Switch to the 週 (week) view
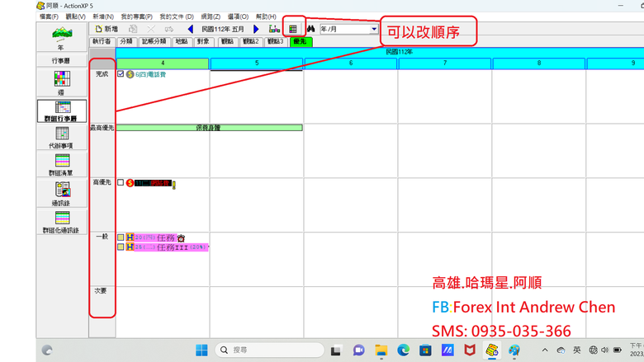644x362 pixels. [62, 83]
